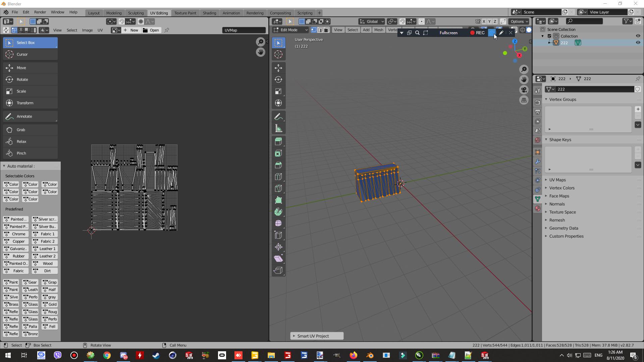
Task: Select the Extrude Region tool
Action: 278,141
